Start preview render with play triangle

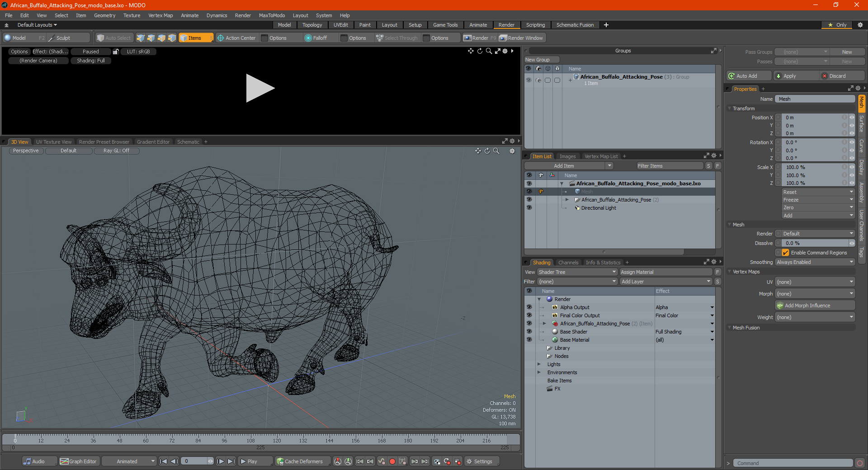point(260,88)
